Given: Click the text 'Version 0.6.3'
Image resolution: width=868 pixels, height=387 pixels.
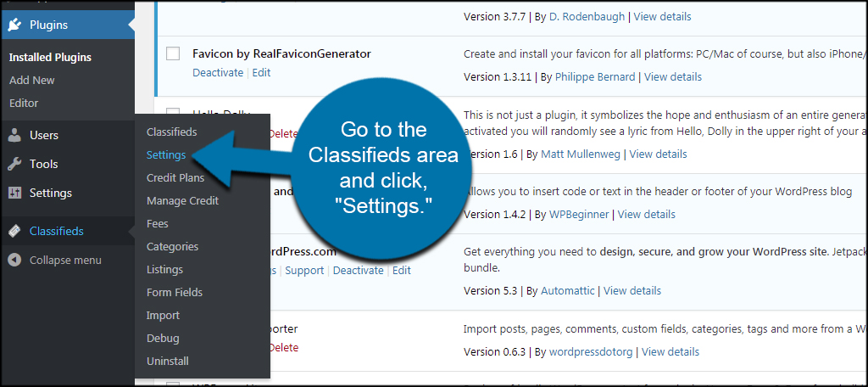Looking at the screenshot, I should click(x=492, y=352).
